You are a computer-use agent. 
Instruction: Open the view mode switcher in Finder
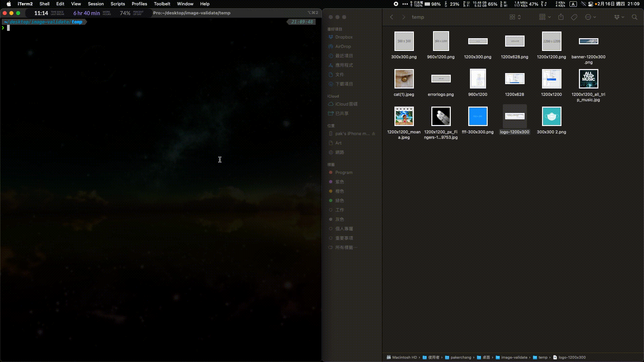pyautogui.click(x=515, y=17)
